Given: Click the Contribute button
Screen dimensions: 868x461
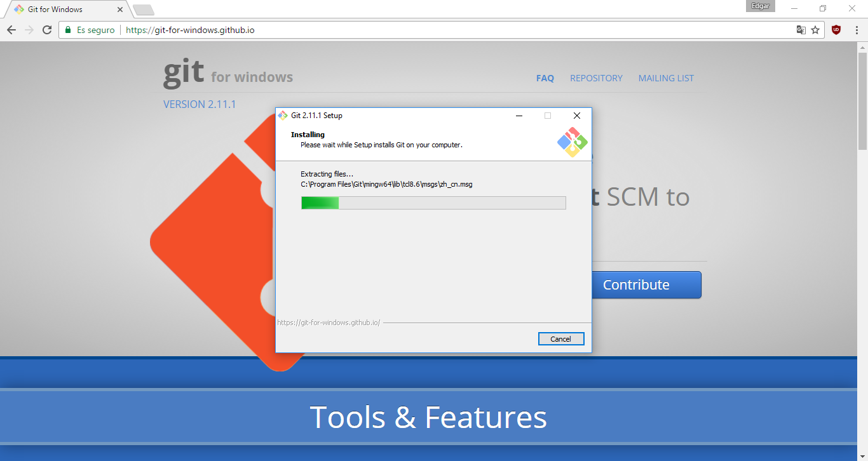Looking at the screenshot, I should click(x=646, y=284).
